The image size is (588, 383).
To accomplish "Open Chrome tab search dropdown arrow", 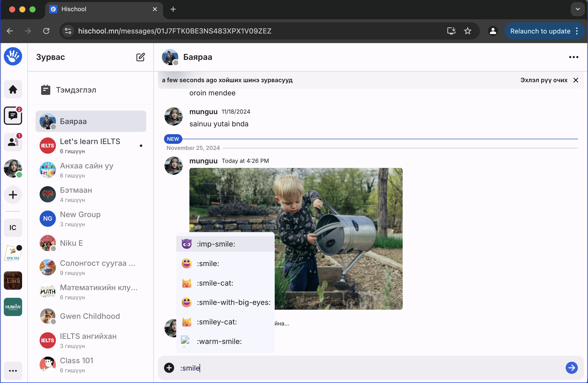I will 578,9.
